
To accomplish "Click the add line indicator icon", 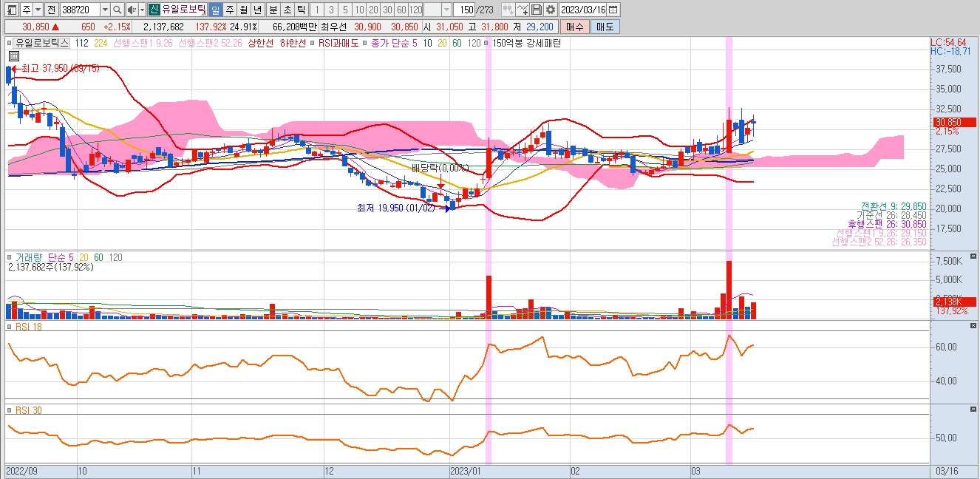I will 523,10.
